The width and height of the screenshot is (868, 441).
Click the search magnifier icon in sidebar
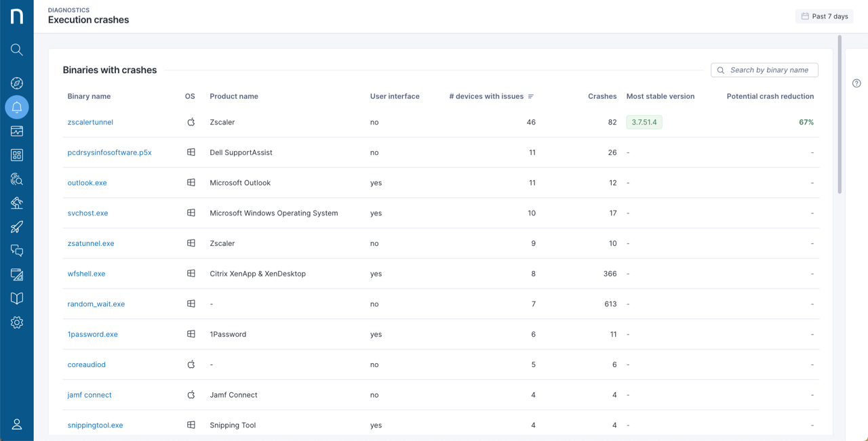coord(17,49)
